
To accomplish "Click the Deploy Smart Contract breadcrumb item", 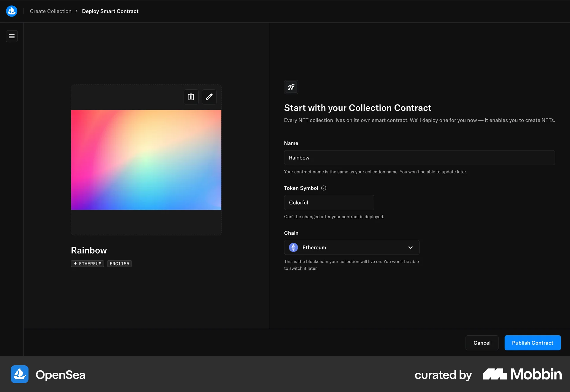I will 110,11.
